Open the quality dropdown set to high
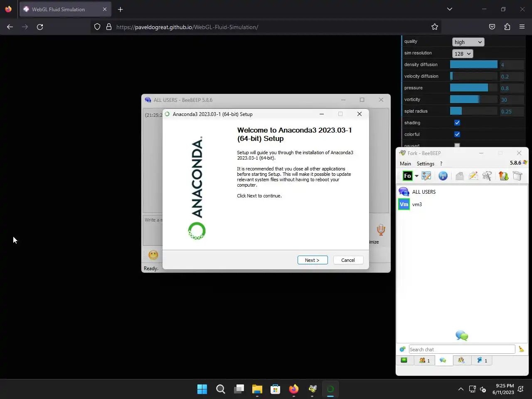This screenshot has height=399, width=532. [x=468, y=42]
